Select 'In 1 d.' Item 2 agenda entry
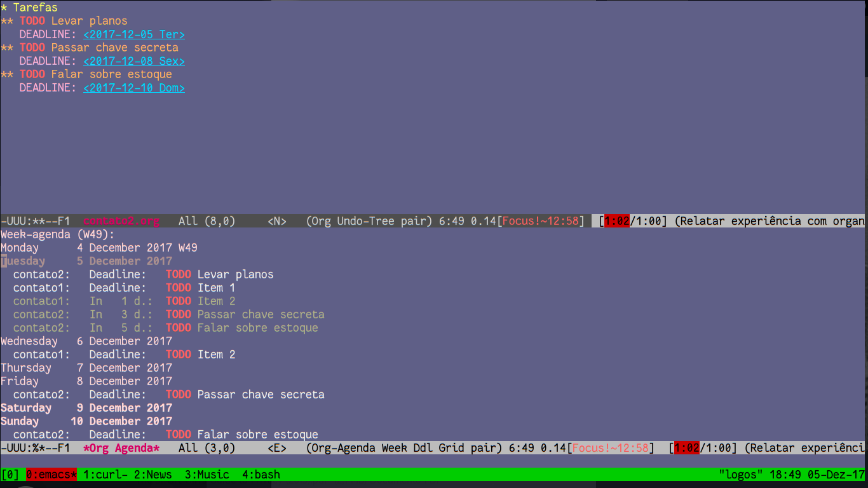Viewport: 868px width, 488px height. click(x=125, y=301)
